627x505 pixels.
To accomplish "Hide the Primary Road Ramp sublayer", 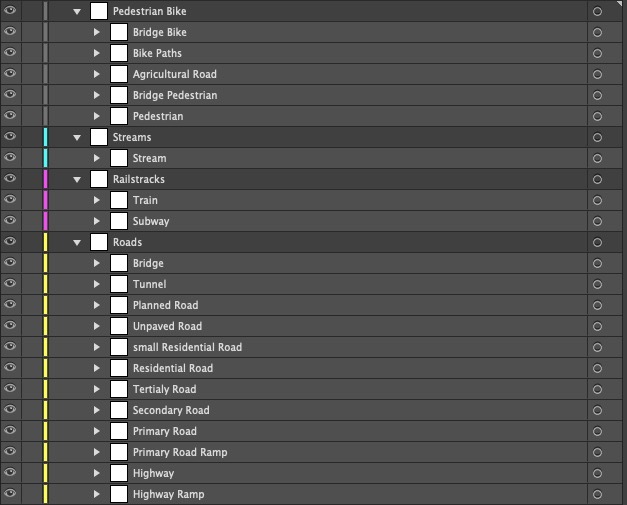I will (x=10, y=451).
